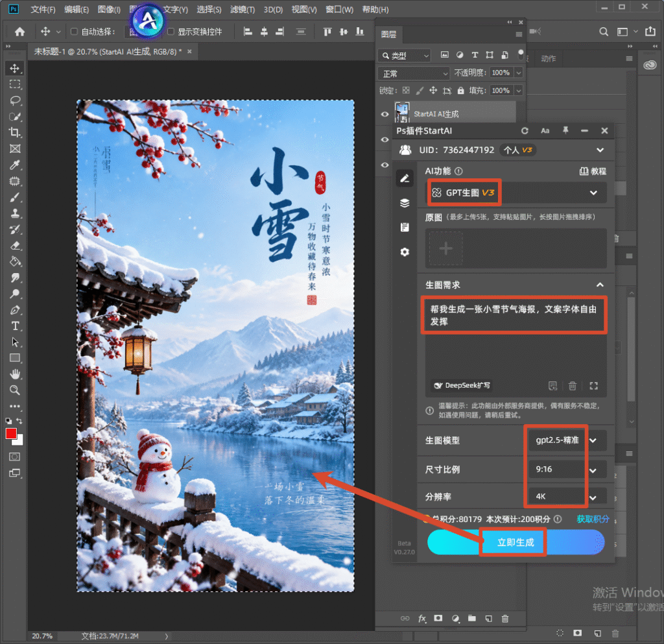The height and width of the screenshot is (644, 664).
Task: Click the trash icon in the prompt box
Action: [x=573, y=386]
